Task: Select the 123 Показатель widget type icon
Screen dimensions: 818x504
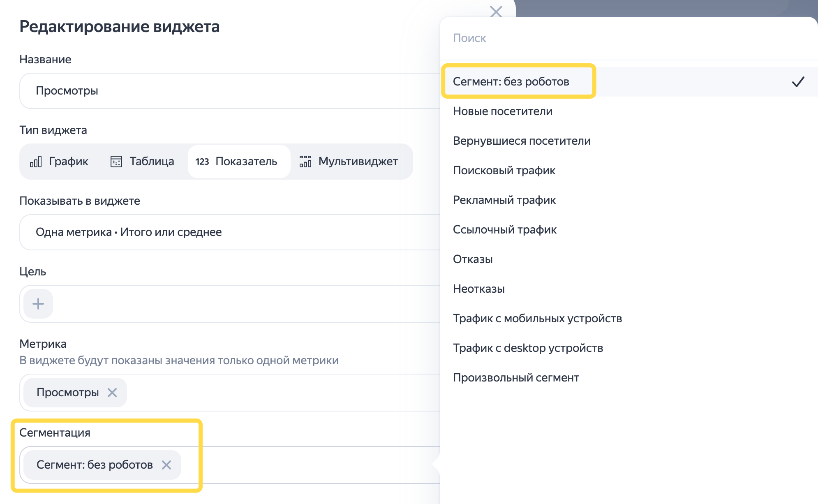Action: click(203, 162)
